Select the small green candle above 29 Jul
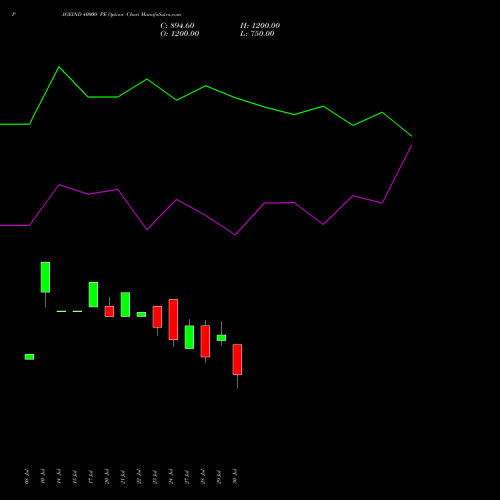 pyautogui.click(x=221, y=338)
